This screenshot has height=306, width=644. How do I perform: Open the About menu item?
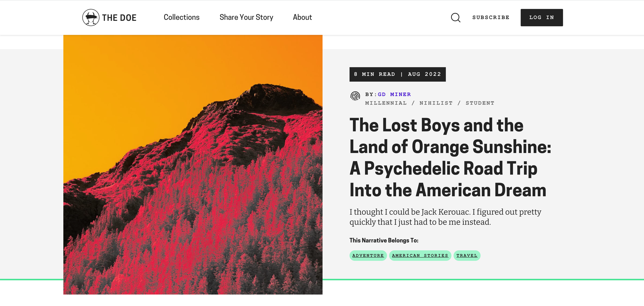tap(302, 17)
